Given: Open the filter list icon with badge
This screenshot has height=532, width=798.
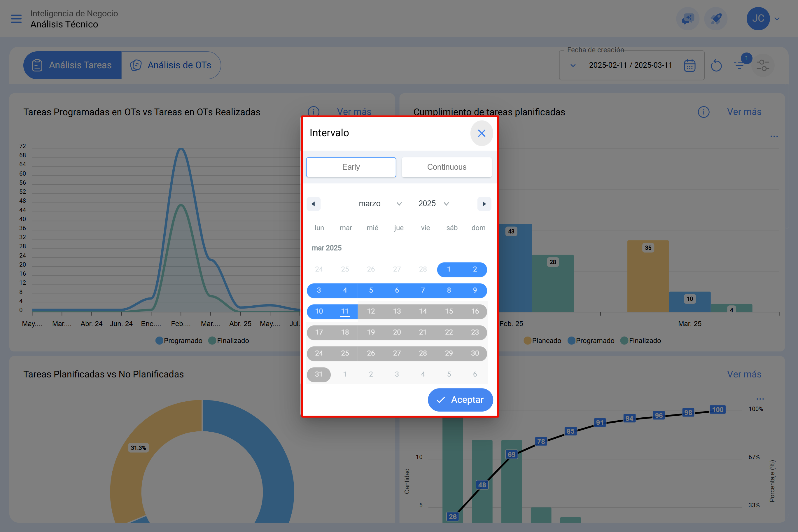Looking at the screenshot, I should pyautogui.click(x=740, y=65).
